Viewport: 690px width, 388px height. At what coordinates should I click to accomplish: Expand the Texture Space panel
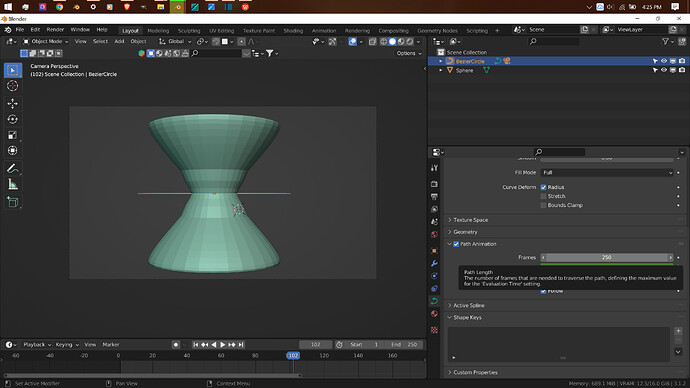[x=470, y=220]
